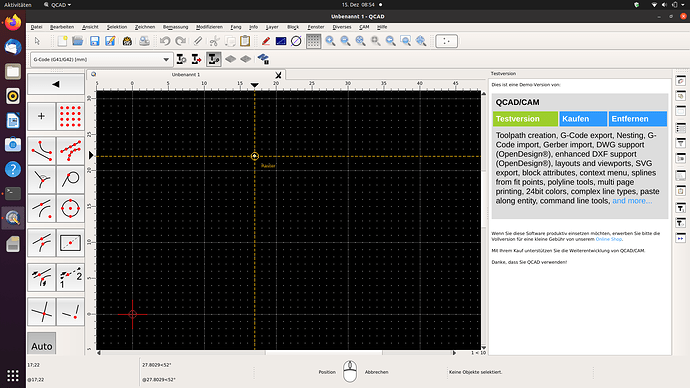Select Snap to Reference circle tool

[x=70, y=209]
